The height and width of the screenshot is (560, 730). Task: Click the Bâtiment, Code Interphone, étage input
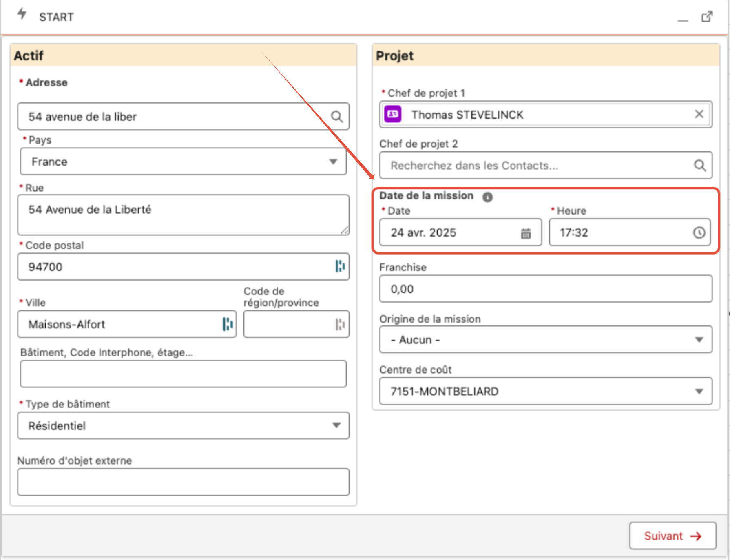point(184,374)
